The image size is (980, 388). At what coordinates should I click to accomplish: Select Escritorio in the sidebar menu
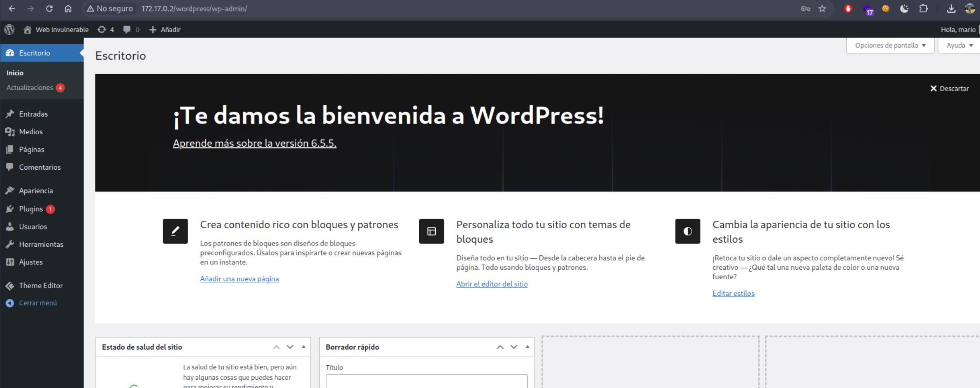pos(42,53)
